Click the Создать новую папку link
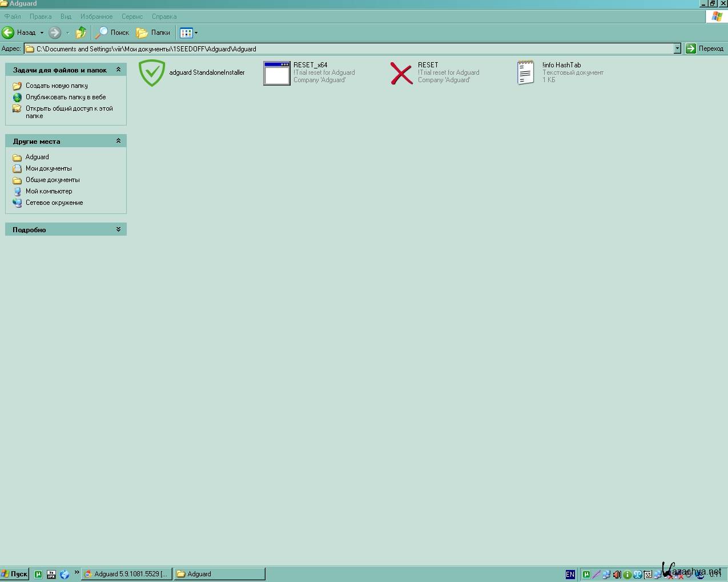The width and height of the screenshot is (728, 582). [x=57, y=86]
